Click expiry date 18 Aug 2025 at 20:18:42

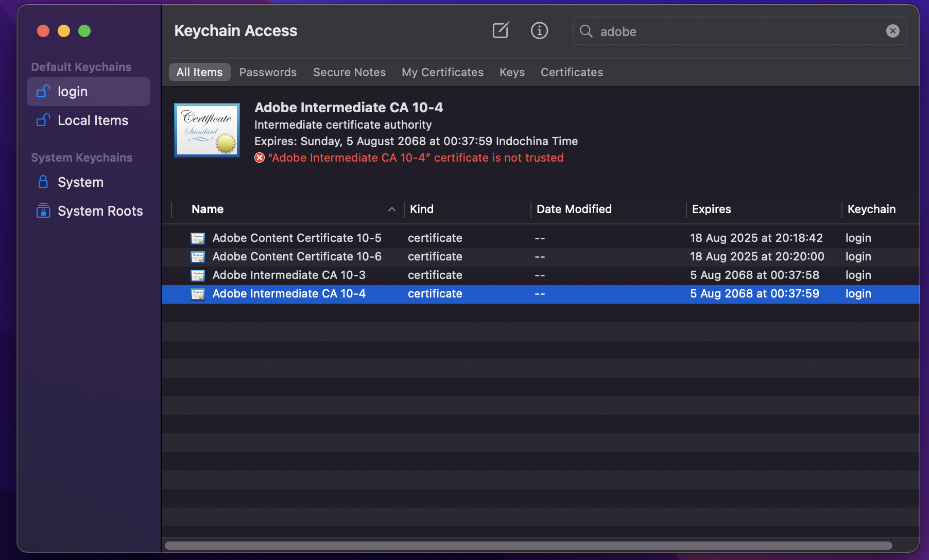click(756, 238)
